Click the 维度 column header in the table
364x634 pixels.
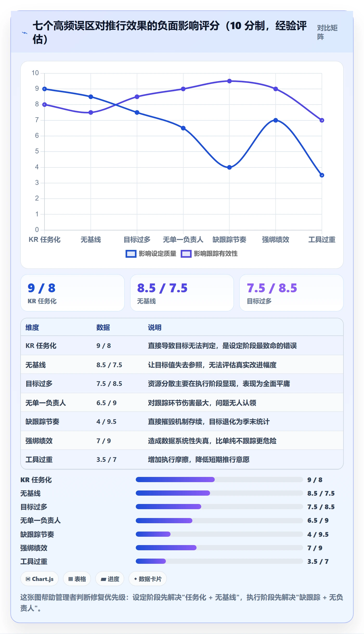tap(32, 327)
